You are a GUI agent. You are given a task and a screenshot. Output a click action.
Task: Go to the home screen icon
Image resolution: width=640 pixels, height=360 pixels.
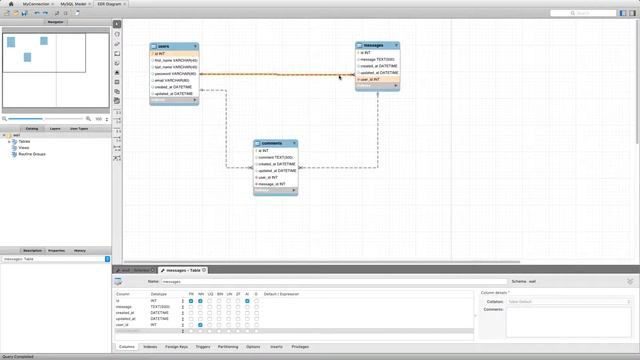pos(11,4)
